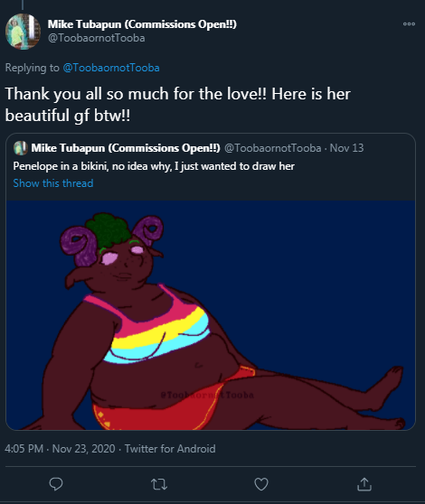Image resolution: width=425 pixels, height=504 pixels.
Task: Click the quoted tweet's author name
Action: (x=126, y=148)
